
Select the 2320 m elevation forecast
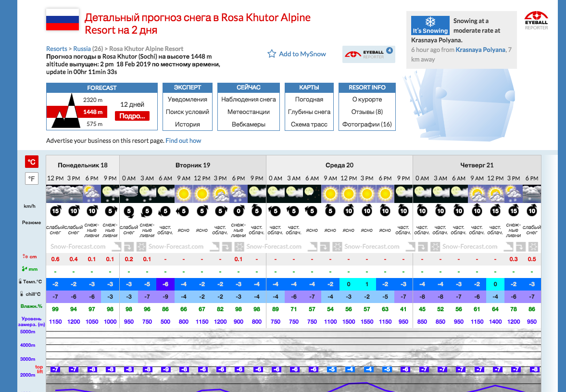pyautogui.click(x=93, y=100)
